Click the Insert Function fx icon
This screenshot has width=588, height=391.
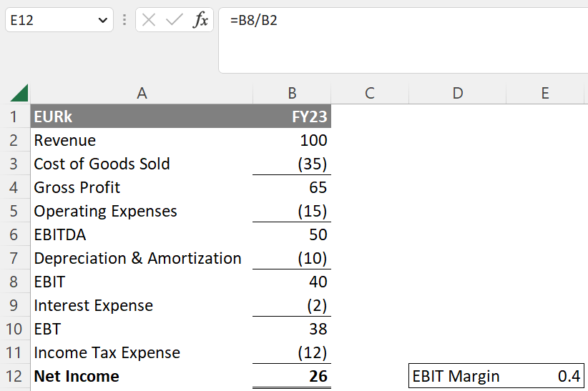200,21
